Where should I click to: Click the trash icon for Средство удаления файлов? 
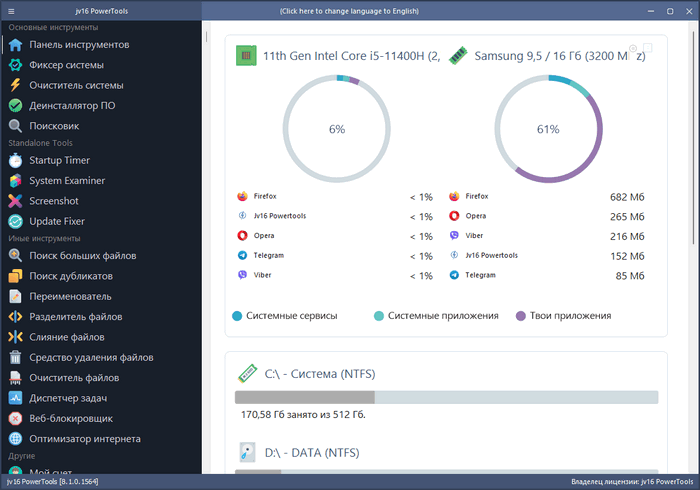tap(16, 357)
